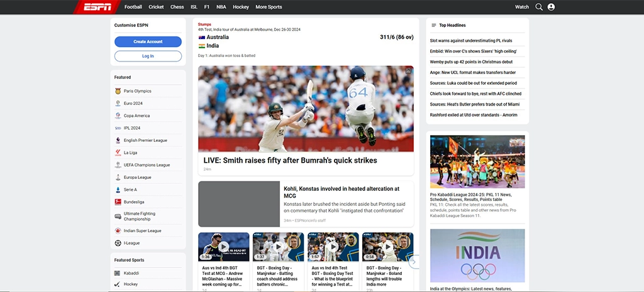
Task: Open the search magnifier icon
Action: (x=539, y=7)
